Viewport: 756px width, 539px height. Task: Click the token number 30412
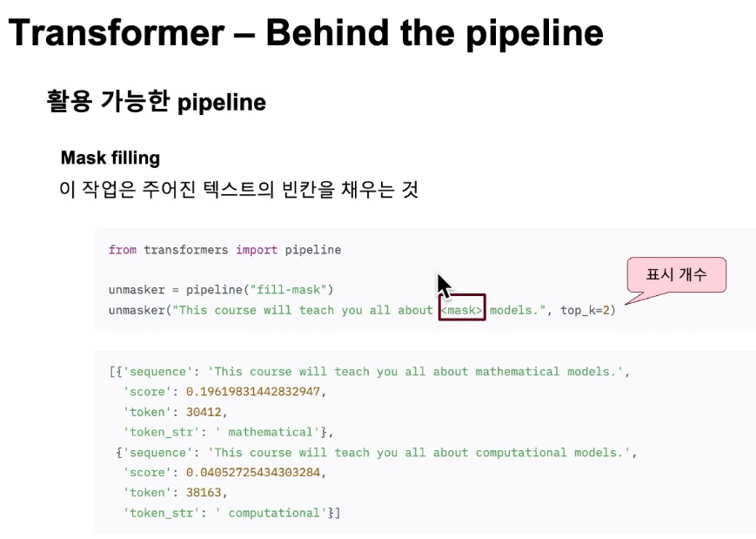point(204,412)
